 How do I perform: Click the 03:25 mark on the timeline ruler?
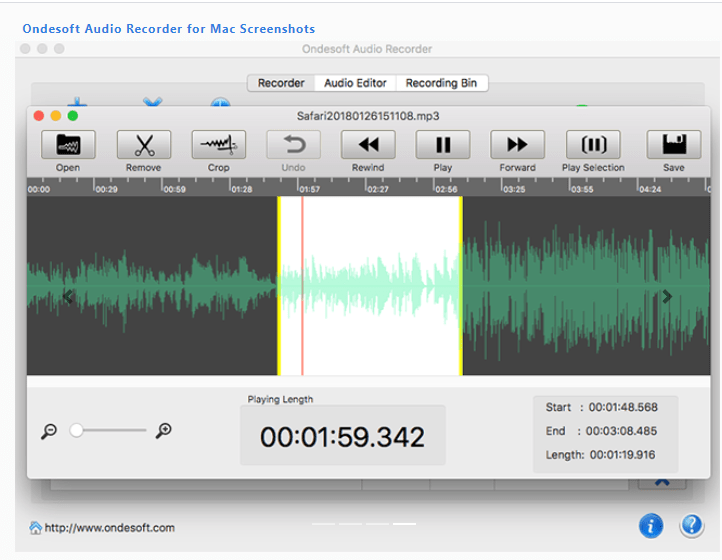[514, 189]
